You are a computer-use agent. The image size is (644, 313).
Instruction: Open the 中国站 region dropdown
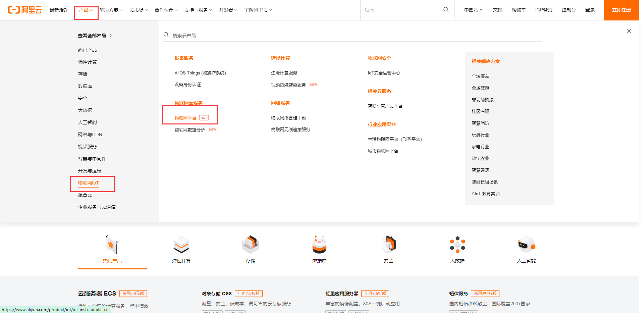(473, 10)
